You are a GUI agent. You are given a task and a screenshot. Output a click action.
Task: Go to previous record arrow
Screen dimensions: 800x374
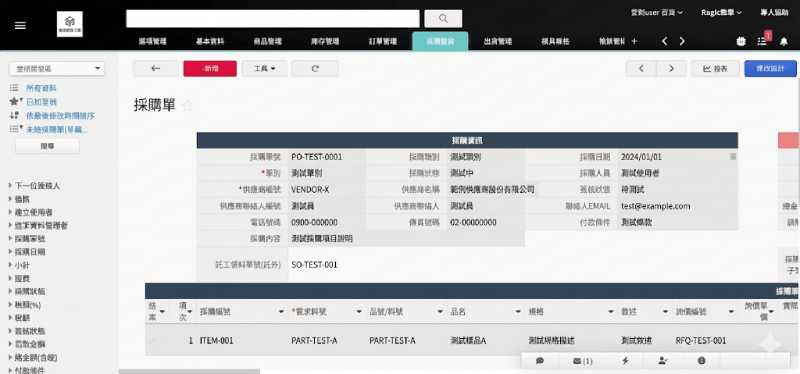pos(641,68)
